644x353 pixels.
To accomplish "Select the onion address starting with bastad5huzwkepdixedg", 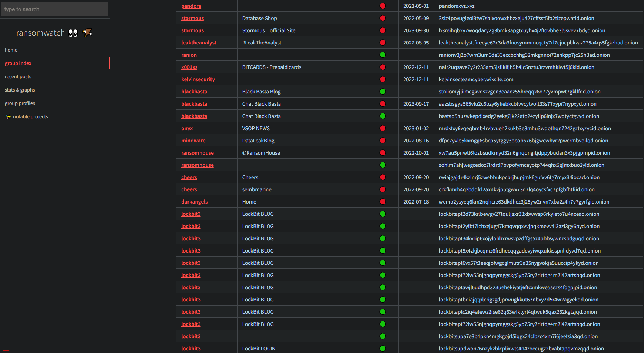I will coord(519,116).
